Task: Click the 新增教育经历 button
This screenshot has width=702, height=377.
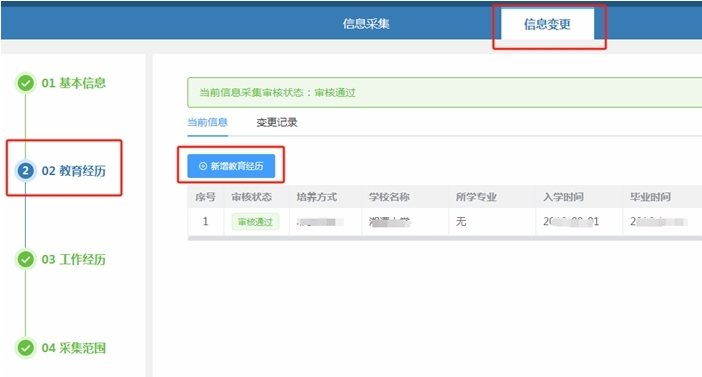Action: coord(231,166)
